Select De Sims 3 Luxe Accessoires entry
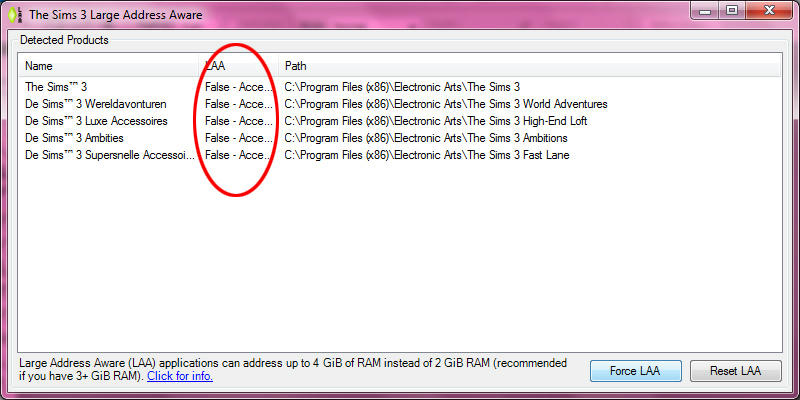The image size is (800, 400). coord(96,121)
